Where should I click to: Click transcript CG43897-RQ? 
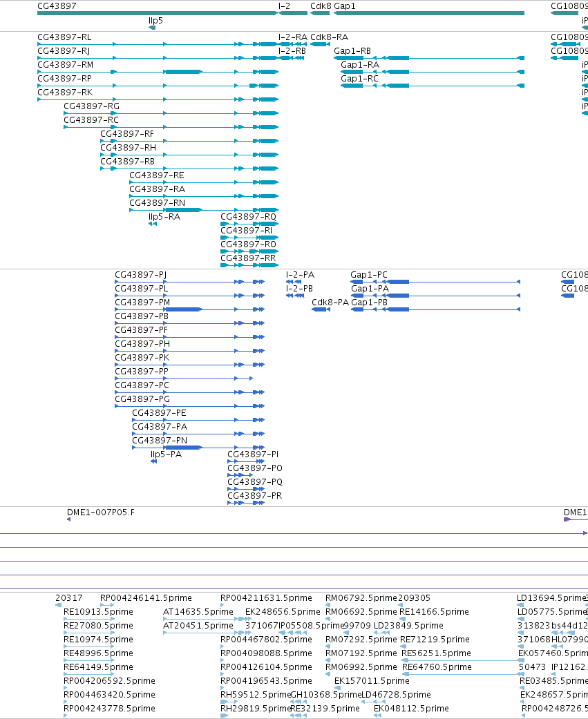tap(249, 224)
